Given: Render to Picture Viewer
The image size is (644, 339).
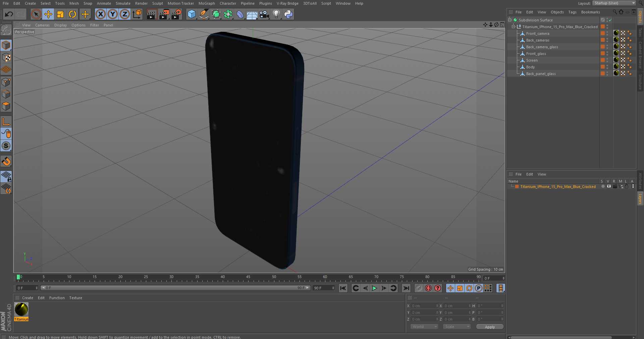Looking at the screenshot, I should [164, 14].
